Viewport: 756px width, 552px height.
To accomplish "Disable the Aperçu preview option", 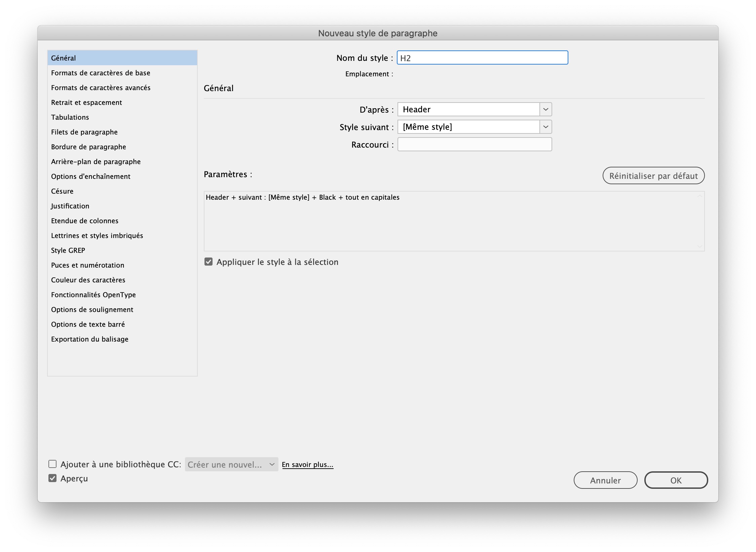I will coord(53,478).
